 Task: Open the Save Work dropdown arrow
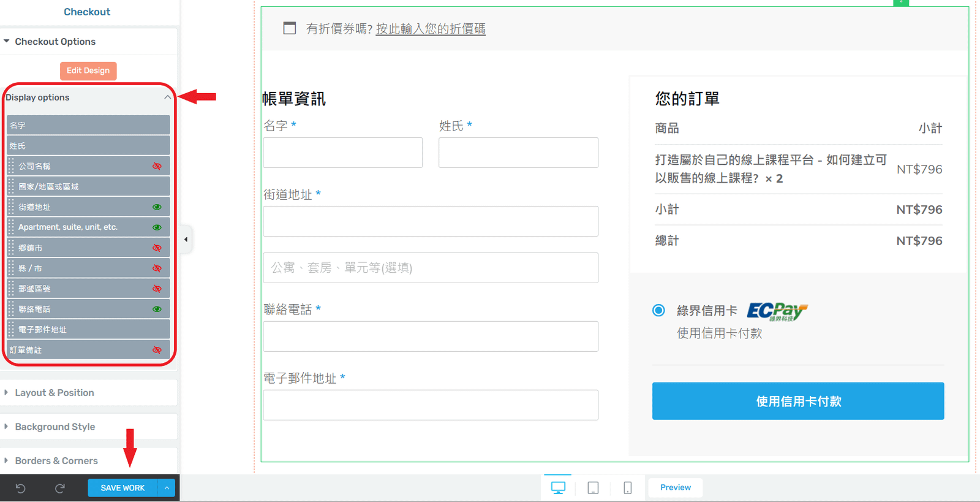coord(167,488)
